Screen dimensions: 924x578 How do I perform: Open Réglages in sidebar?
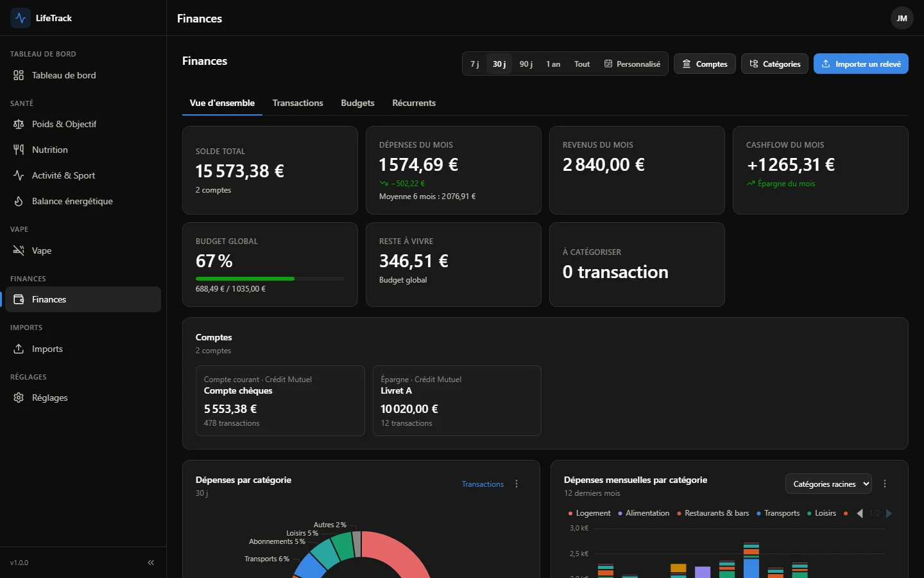(x=83, y=398)
